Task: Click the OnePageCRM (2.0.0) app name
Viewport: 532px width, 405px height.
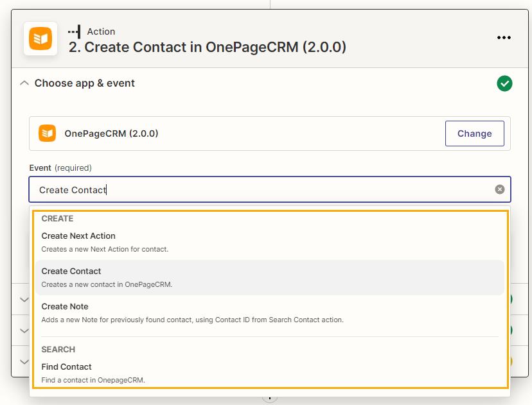Action: (111, 134)
